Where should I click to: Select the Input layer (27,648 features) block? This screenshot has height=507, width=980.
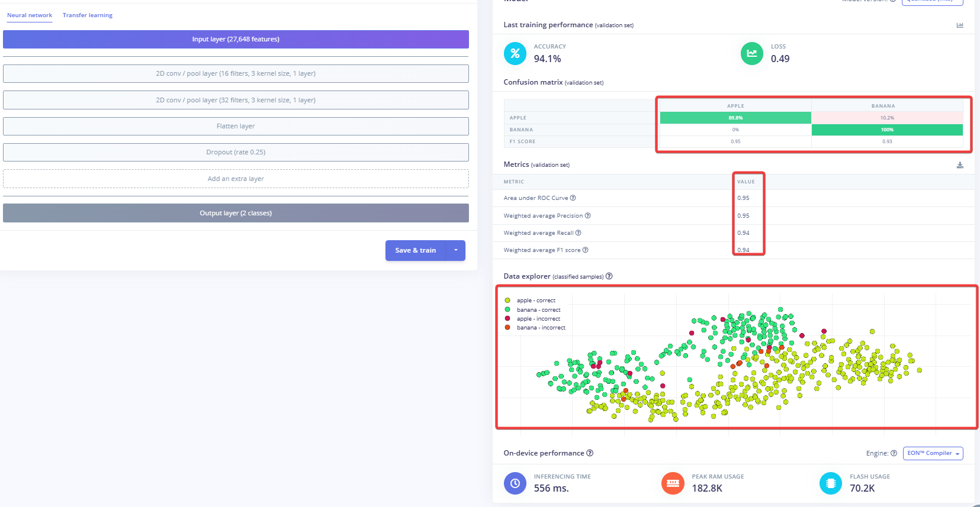[236, 40]
